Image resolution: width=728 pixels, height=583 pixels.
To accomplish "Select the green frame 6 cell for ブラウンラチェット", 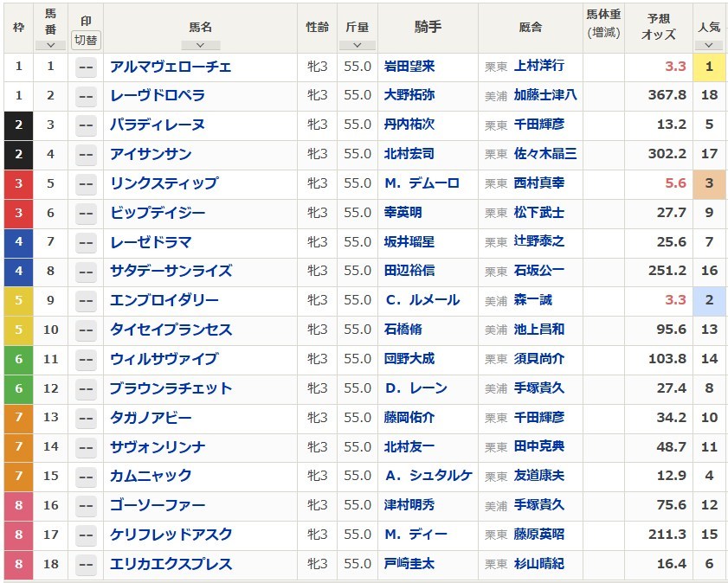I will (x=18, y=388).
